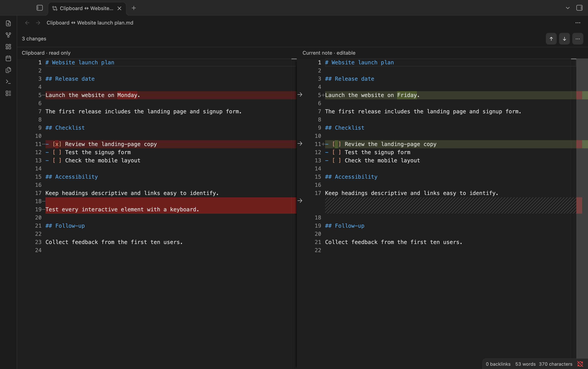Jump to next change down arrow
The image size is (588, 369).
(x=564, y=39)
